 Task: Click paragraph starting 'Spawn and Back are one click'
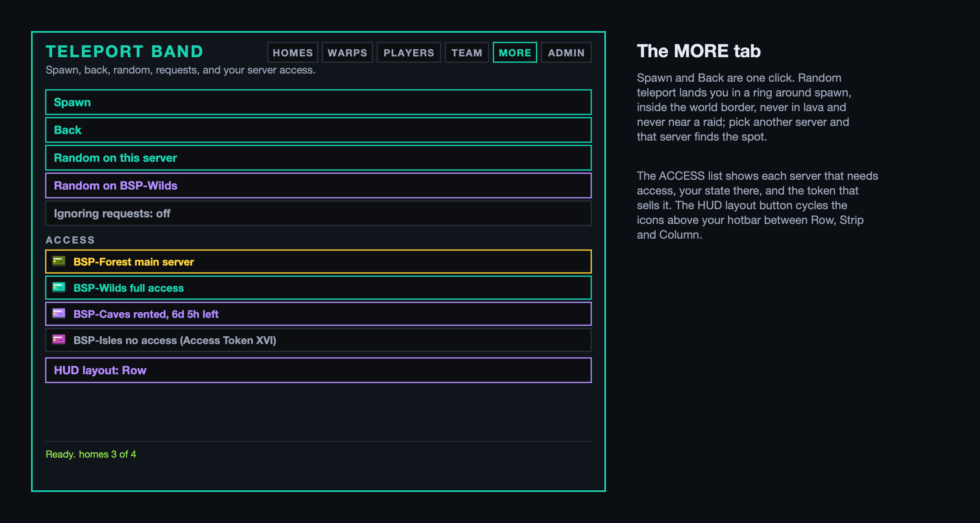pyautogui.click(x=744, y=107)
